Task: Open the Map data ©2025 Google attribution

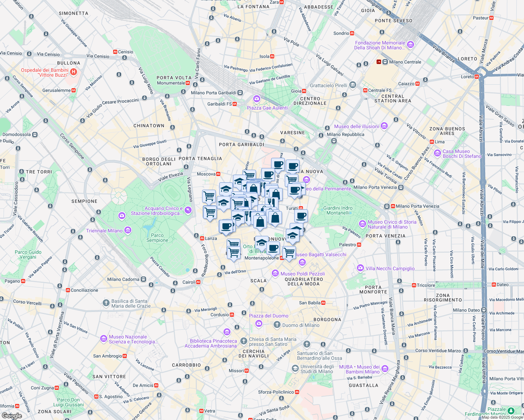Action: coord(503,417)
